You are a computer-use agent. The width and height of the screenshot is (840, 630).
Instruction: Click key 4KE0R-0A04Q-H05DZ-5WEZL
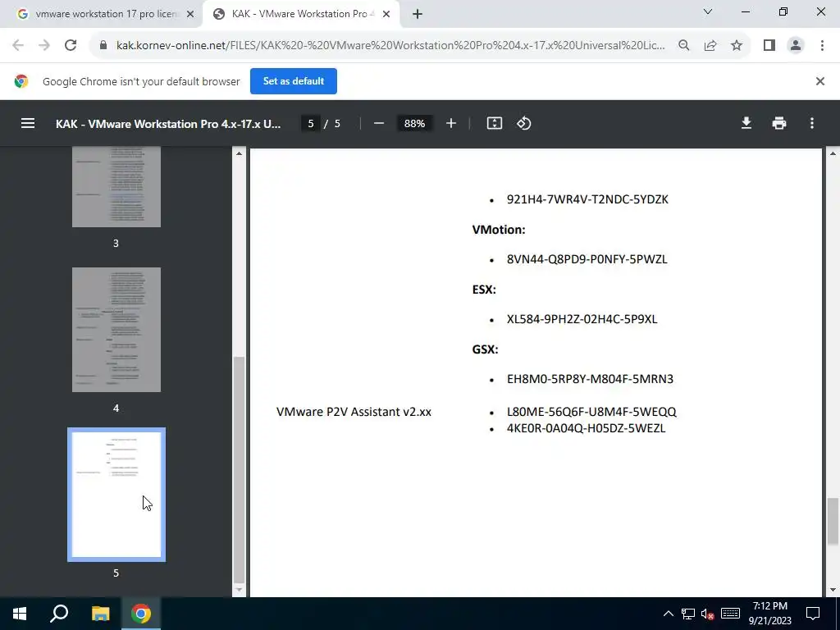(586, 428)
